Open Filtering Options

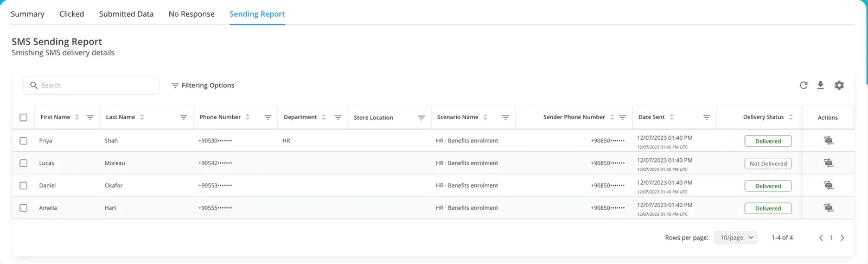pos(203,86)
